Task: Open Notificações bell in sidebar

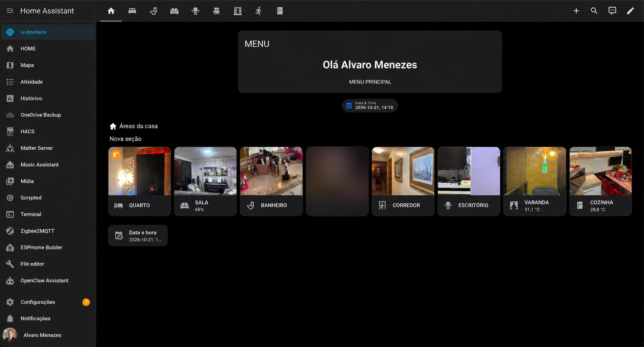Action: coord(48,319)
